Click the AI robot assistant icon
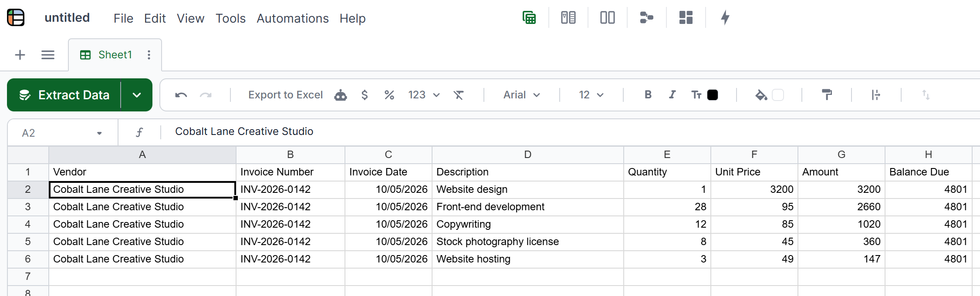The image size is (980, 296). point(341,95)
